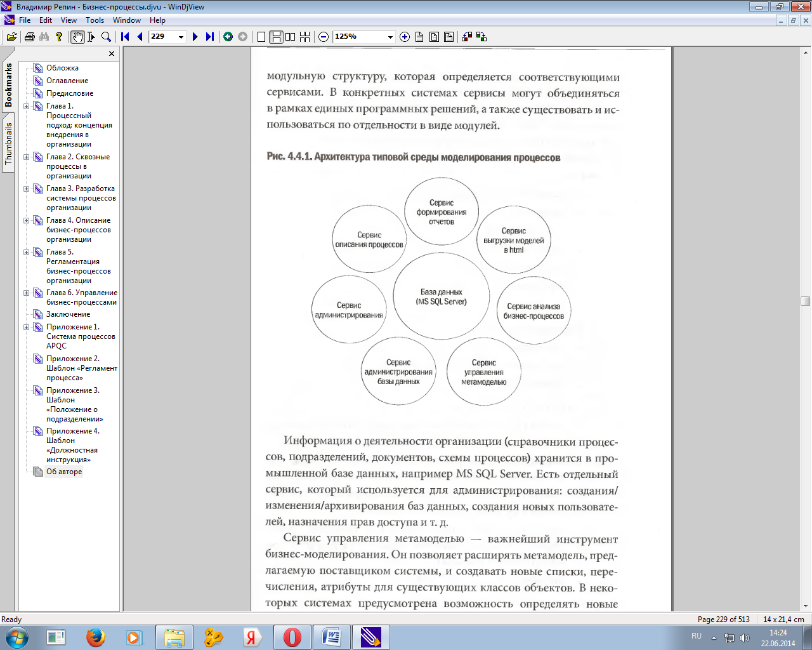This screenshot has width=812, height=650.
Task: Open the Help menu
Action: tap(157, 20)
